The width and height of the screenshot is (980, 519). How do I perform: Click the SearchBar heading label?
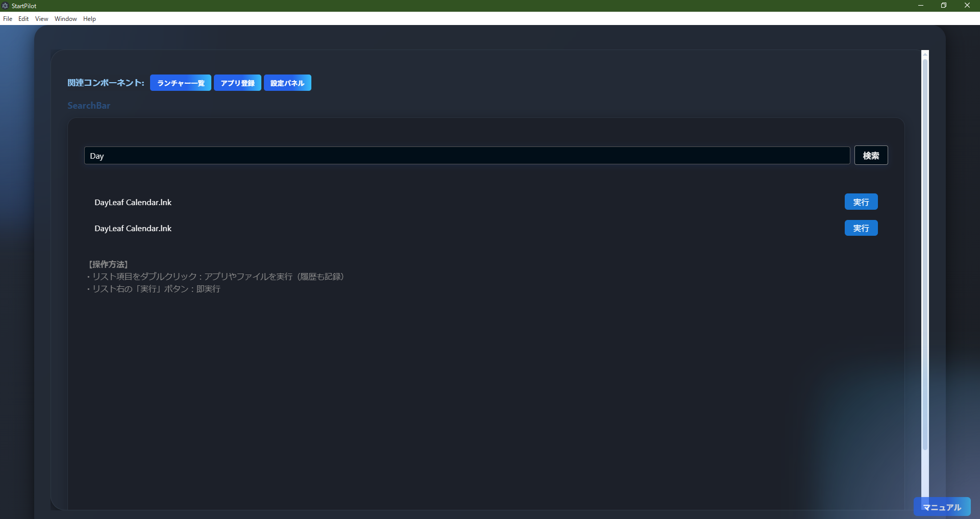[88, 105]
